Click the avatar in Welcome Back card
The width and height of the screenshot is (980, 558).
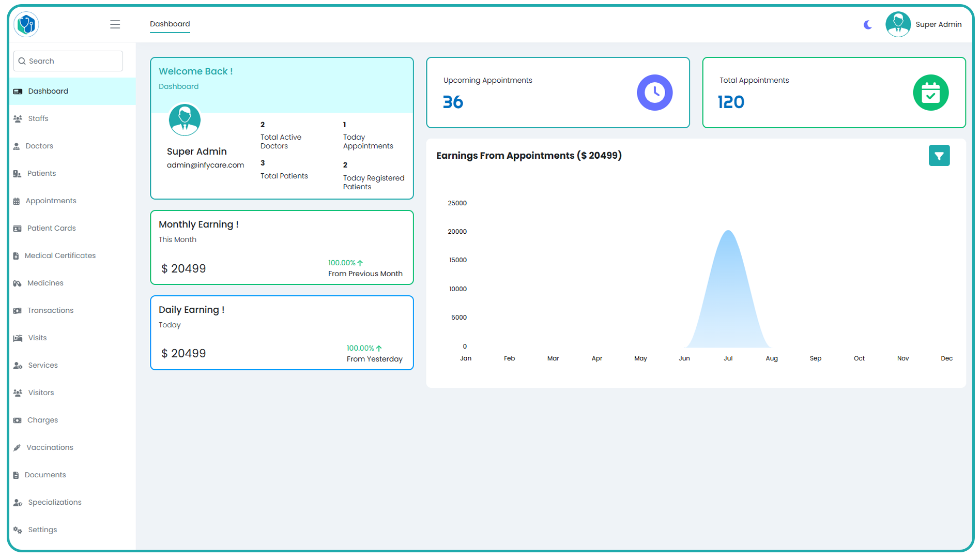point(185,120)
